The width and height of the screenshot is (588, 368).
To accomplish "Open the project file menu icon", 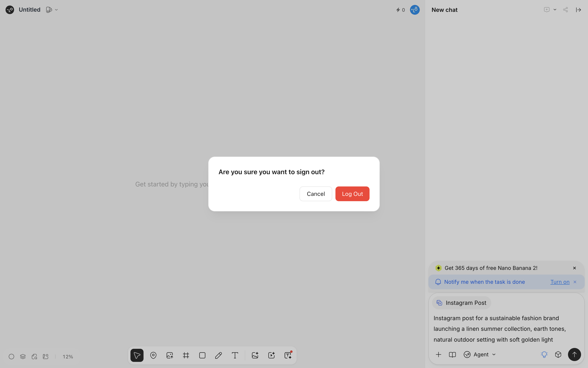I will click(49, 10).
